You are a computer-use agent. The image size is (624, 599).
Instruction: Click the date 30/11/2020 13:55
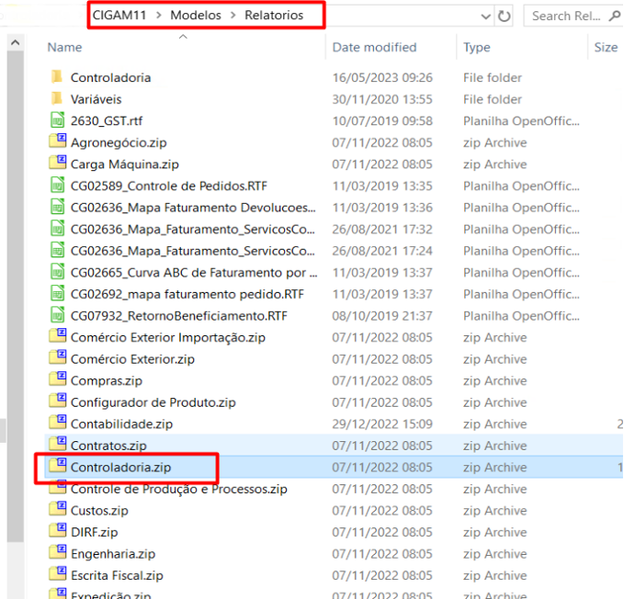382,99
